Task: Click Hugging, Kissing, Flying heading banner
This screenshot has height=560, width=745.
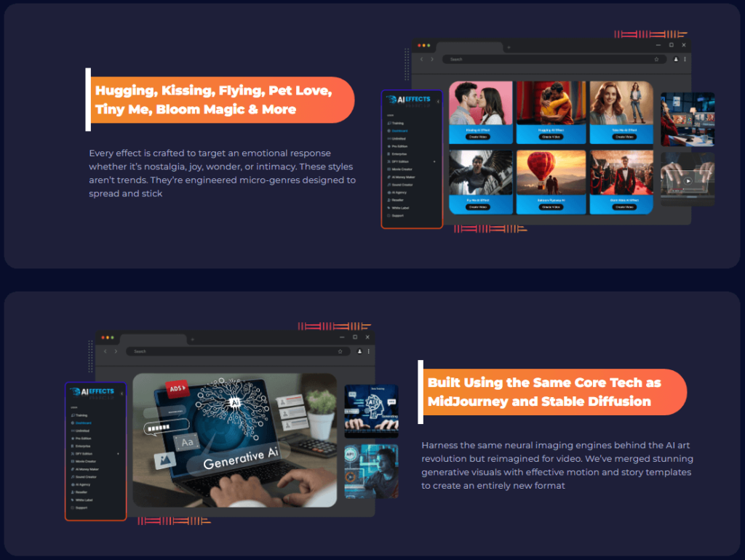Action: [x=220, y=100]
